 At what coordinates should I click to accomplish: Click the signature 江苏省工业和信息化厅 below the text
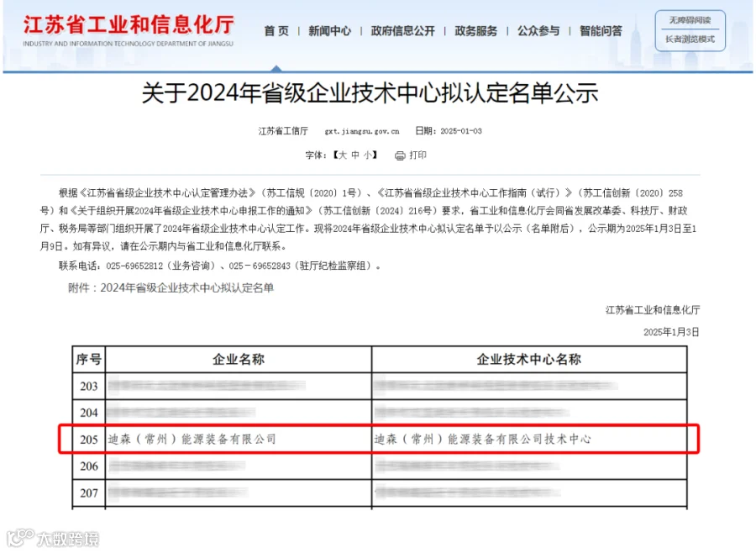tap(653, 310)
